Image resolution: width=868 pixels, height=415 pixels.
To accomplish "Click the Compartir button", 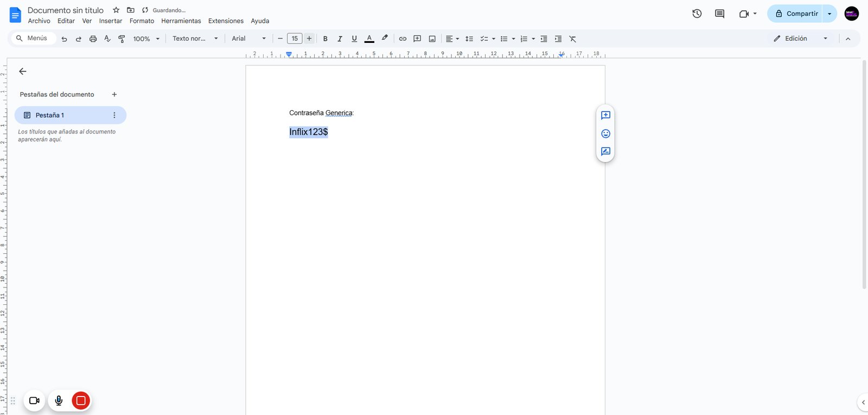I will click(x=795, y=14).
